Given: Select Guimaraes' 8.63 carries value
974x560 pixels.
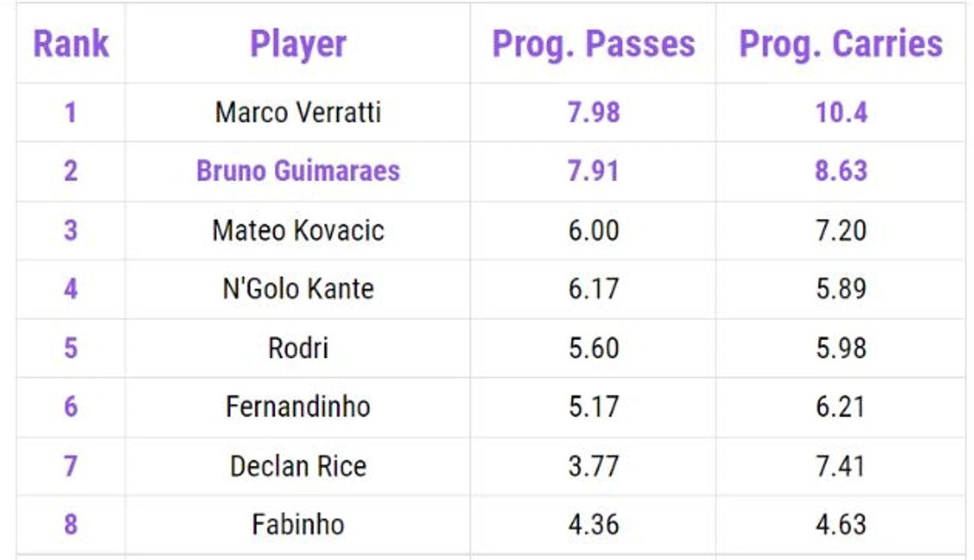Looking at the screenshot, I should click(841, 171).
